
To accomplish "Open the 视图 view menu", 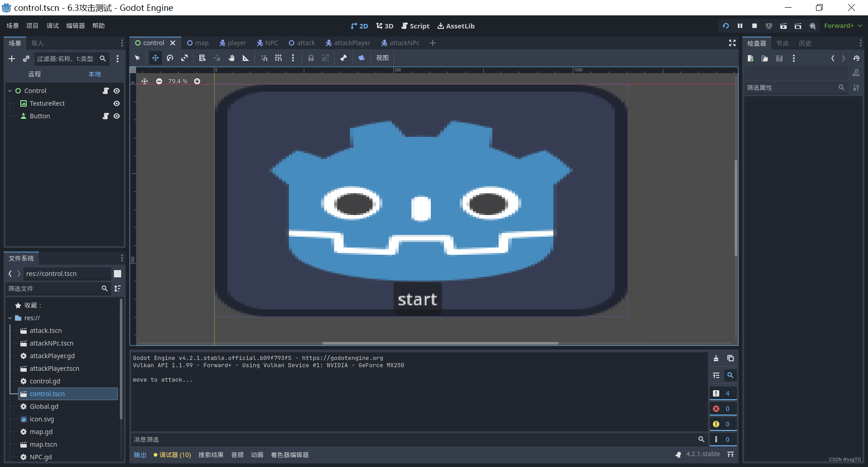I will (382, 58).
